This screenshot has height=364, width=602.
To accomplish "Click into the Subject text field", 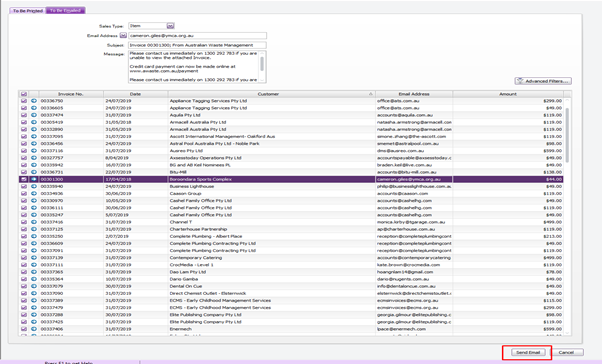I will click(x=197, y=45).
